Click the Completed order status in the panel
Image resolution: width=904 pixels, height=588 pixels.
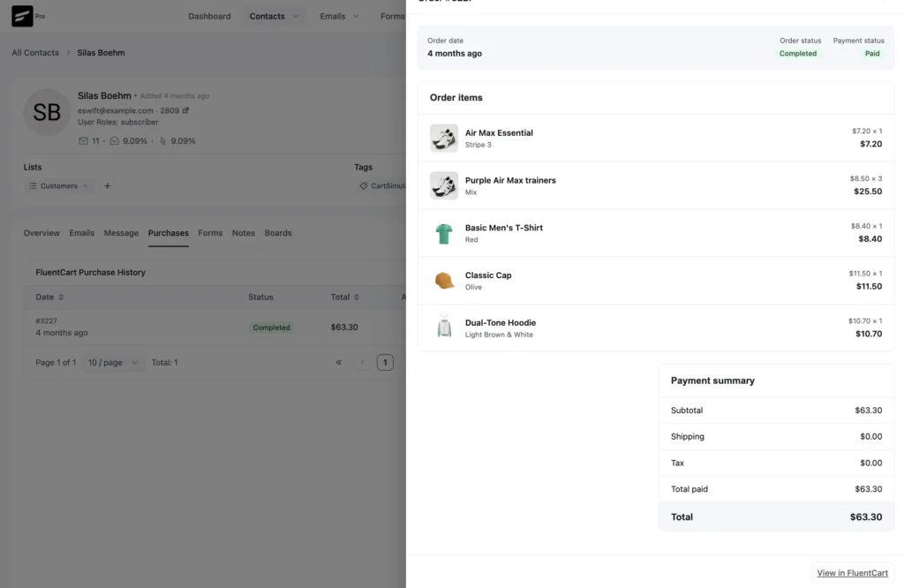(798, 53)
